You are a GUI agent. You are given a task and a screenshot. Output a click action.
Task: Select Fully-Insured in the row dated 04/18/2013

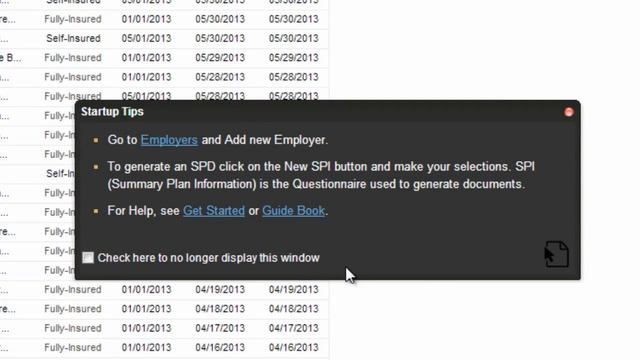pyautogui.click(x=73, y=309)
